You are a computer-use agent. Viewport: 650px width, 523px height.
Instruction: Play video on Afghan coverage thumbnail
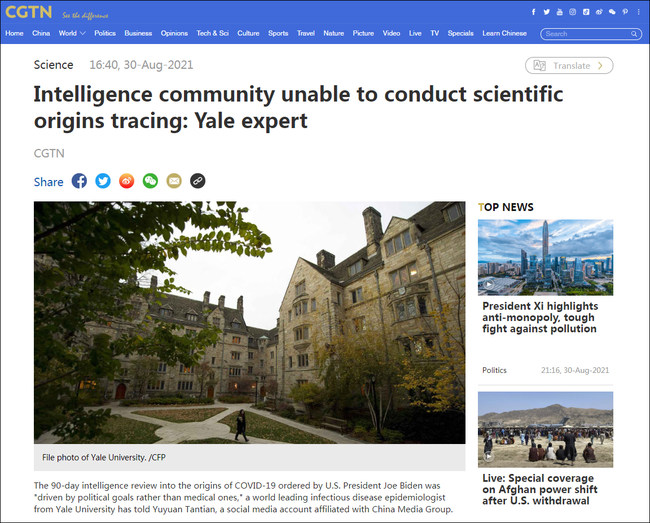(489, 457)
